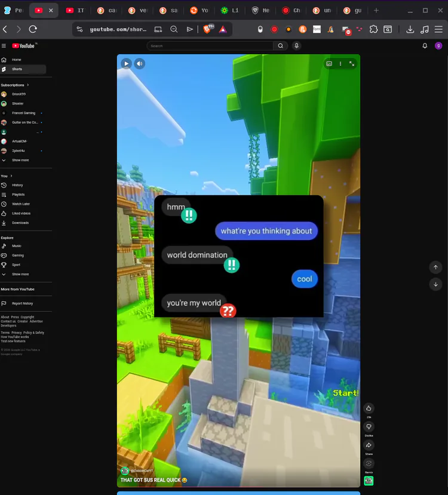This screenshot has height=495, width=448.
Task: Go to Home in the sidebar
Action: pos(23,60)
